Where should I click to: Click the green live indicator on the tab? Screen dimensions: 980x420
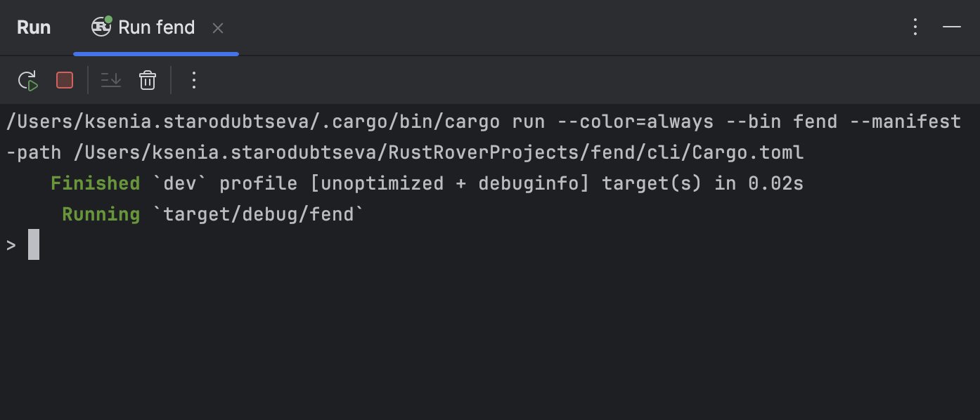[109, 20]
